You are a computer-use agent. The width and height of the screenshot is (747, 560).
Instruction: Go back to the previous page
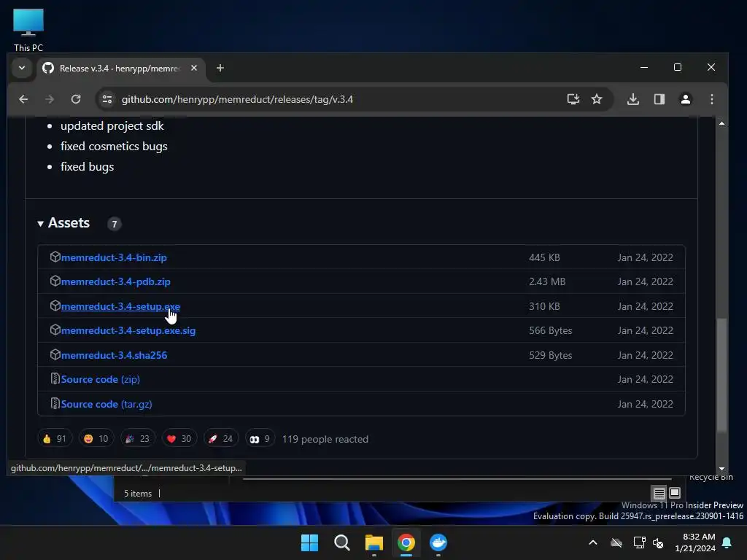pos(23,99)
